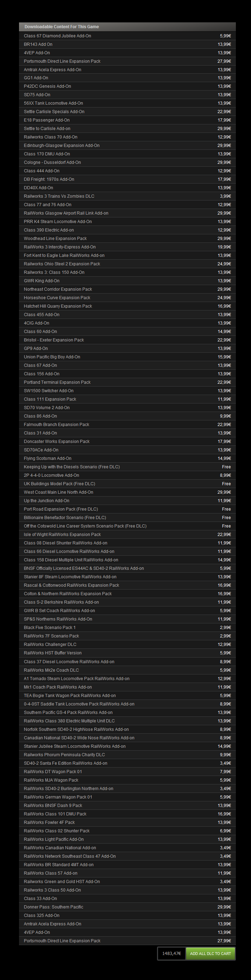Viewport: 251px width, 980px height.
Task: Open BNSF Officially Licensed ES44AC & SD40-2 Add-on
Action: tap(127, 568)
